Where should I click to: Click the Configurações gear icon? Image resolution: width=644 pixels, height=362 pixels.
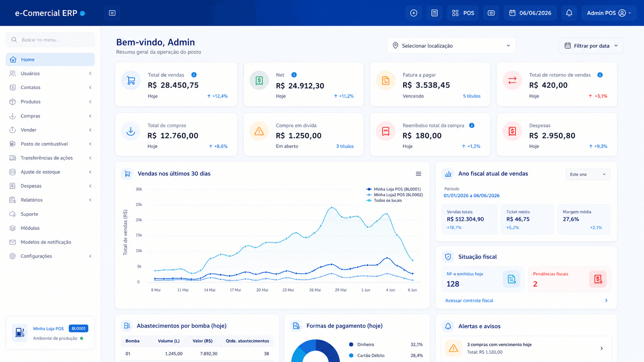point(13,256)
